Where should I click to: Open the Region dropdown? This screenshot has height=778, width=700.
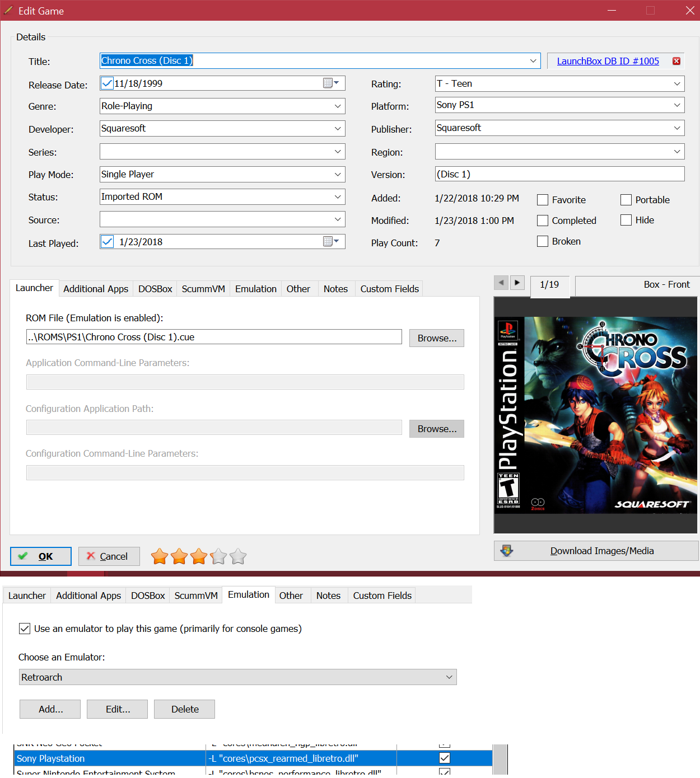tap(677, 152)
